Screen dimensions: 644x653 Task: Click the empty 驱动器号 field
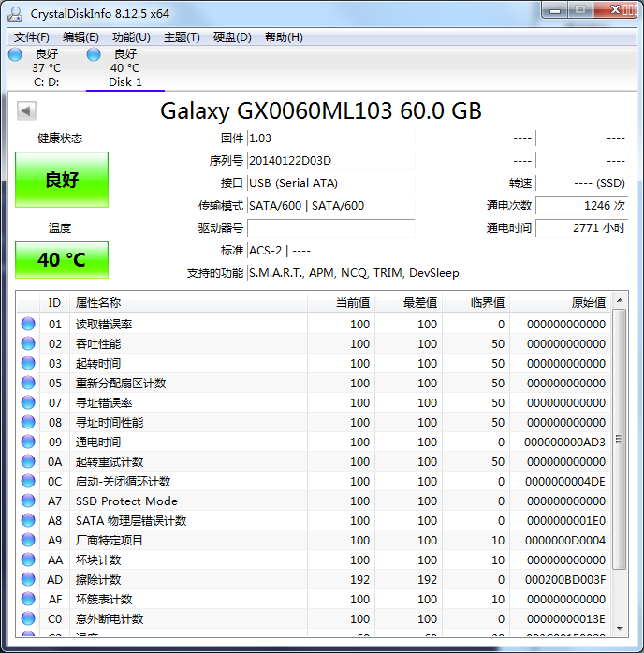click(x=331, y=227)
